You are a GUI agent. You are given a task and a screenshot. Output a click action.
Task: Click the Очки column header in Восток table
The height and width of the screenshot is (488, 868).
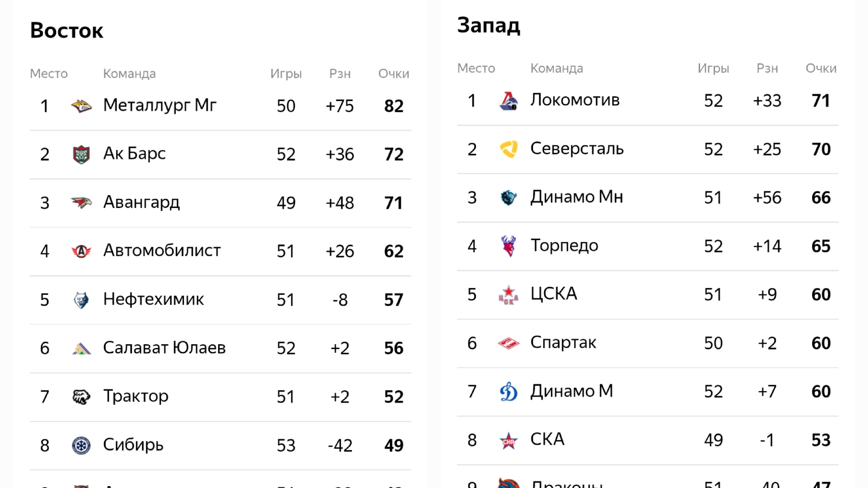(394, 74)
